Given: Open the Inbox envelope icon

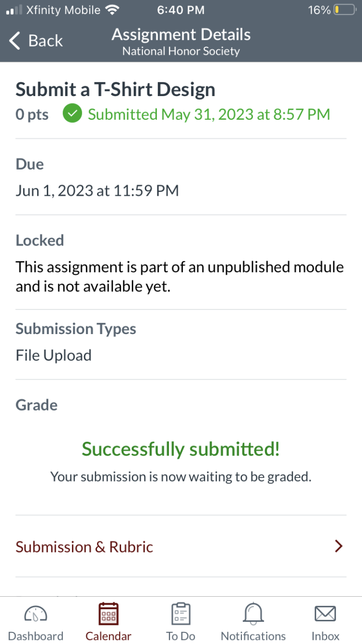Looking at the screenshot, I should point(325,614).
